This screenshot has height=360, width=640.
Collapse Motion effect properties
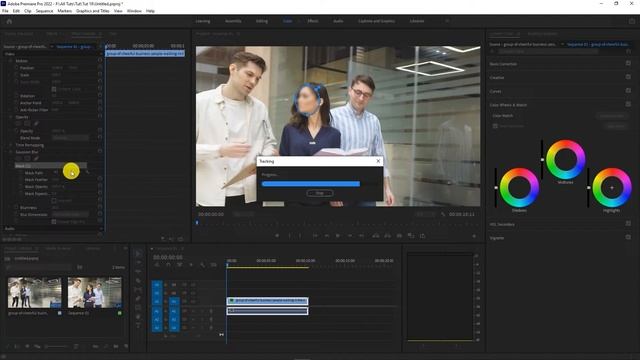(x=11, y=61)
